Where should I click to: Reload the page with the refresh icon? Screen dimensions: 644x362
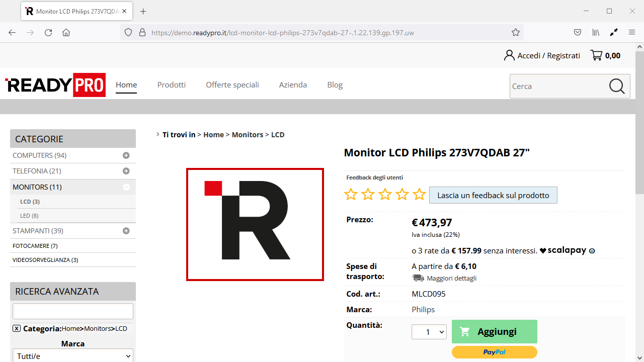click(48, 33)
